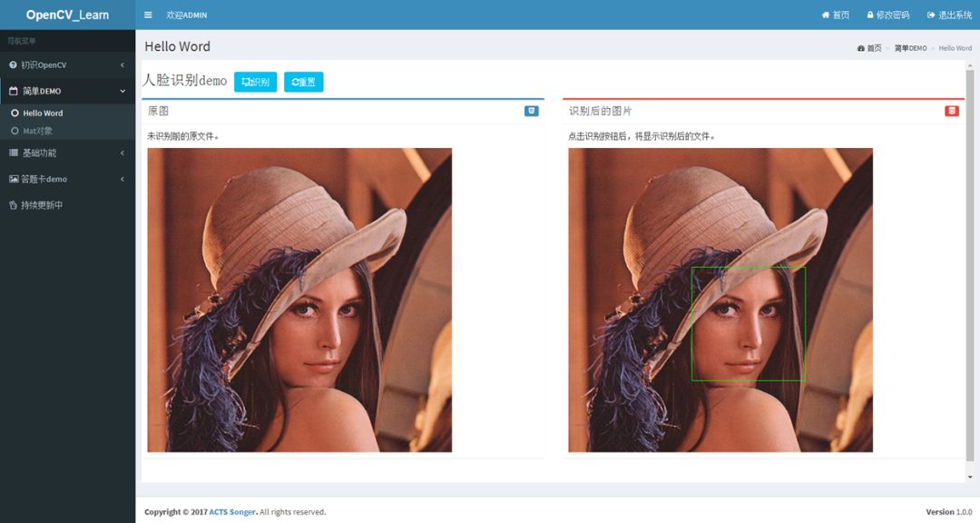Click the 欢迎ADMIN greeting text
980x523 pixels.
click(187, 15)
